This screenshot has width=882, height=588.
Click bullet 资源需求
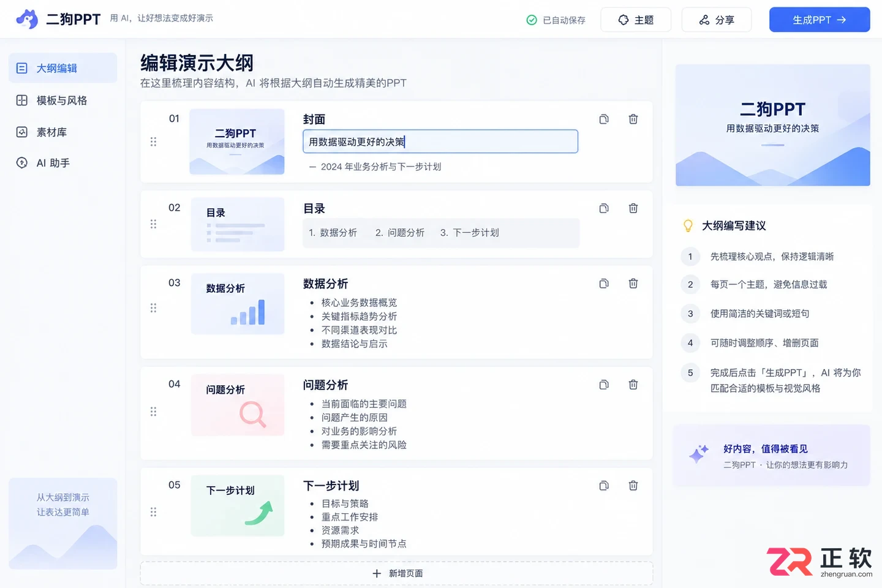tap(340, 530)
